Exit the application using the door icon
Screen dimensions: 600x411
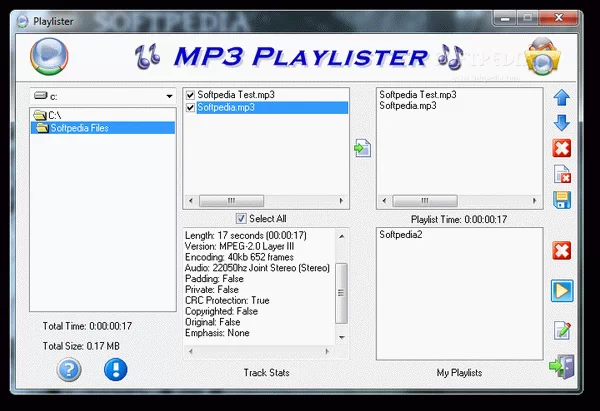pyautogui.click(x=562, y=367)
